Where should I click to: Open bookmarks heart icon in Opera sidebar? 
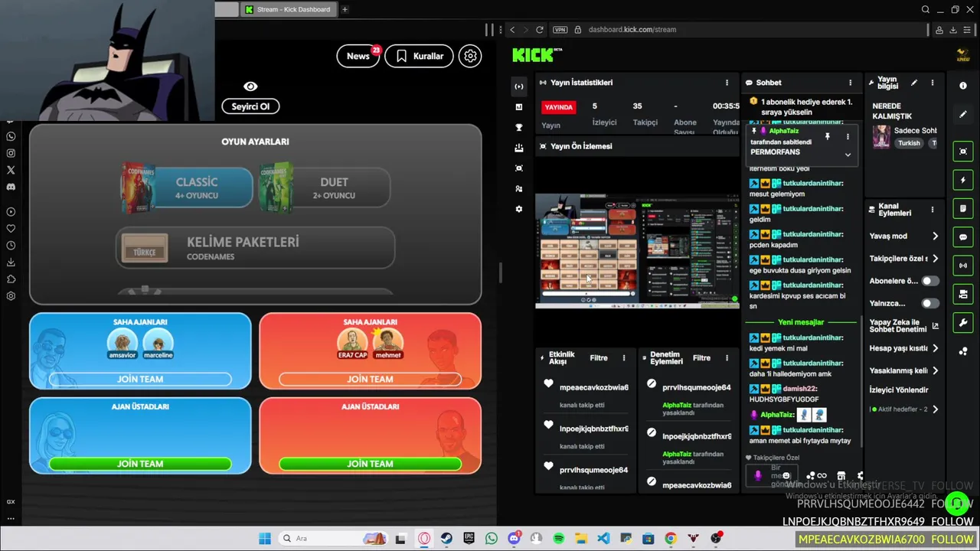[x=11, y=229]
